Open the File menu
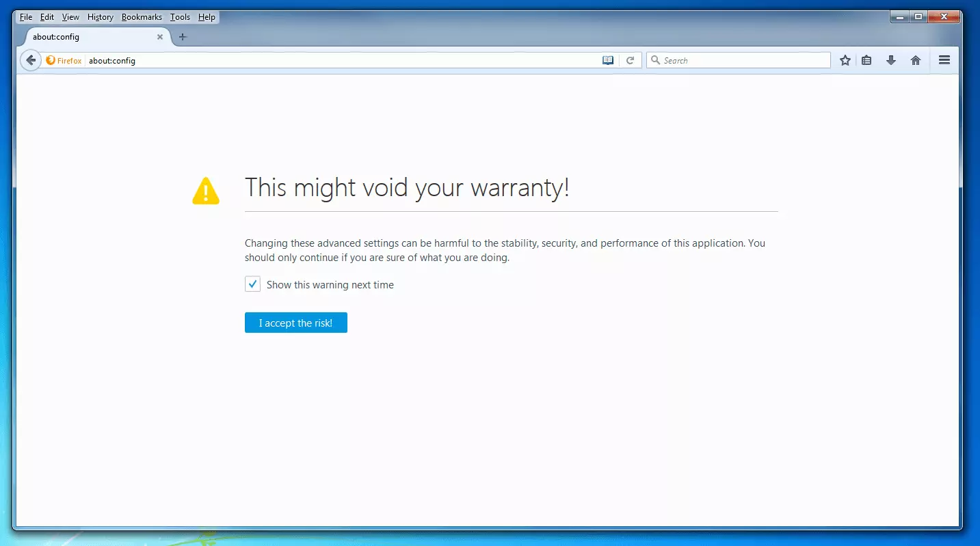This screenshot has width=980, height=546. (x=26, y=17)
